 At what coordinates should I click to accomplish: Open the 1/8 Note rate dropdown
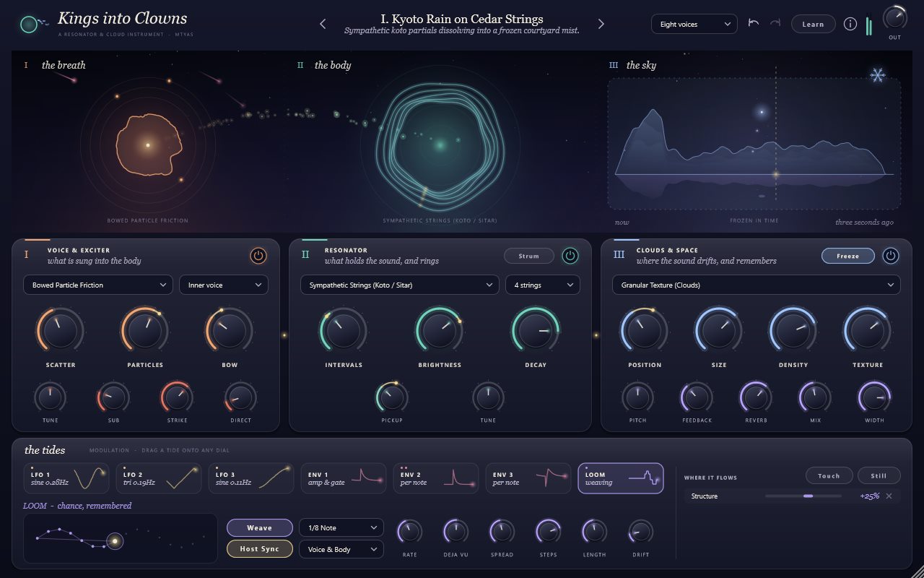click(x=341, y=528)
